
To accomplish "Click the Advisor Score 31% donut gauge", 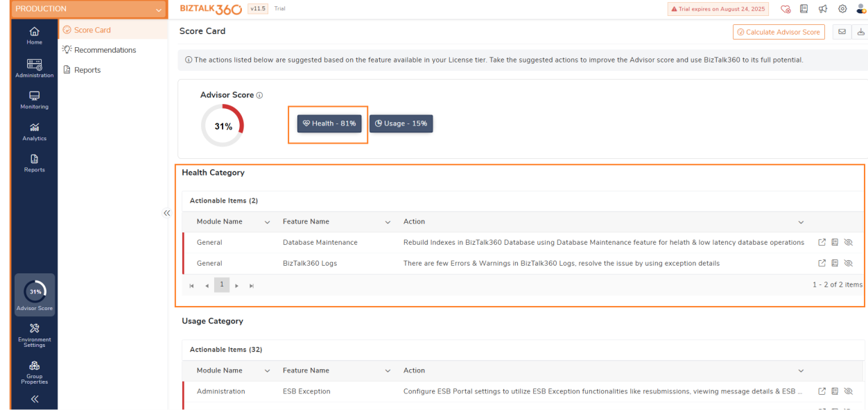I will (223, 126).
